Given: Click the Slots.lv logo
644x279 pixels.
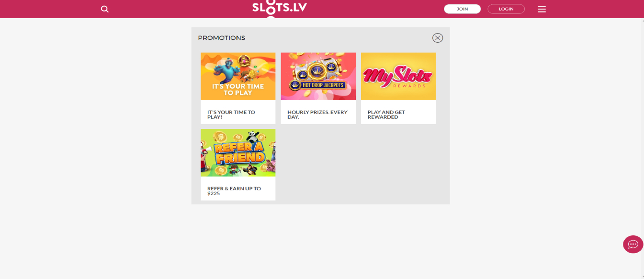Looking at the screenshot, I should coord(280,9).
